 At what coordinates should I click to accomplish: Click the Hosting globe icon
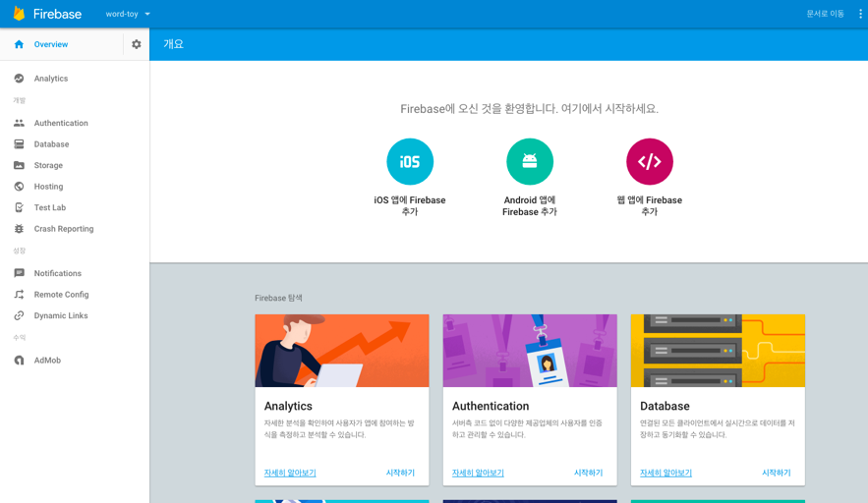pyautogui.click(x=19, y=187)
